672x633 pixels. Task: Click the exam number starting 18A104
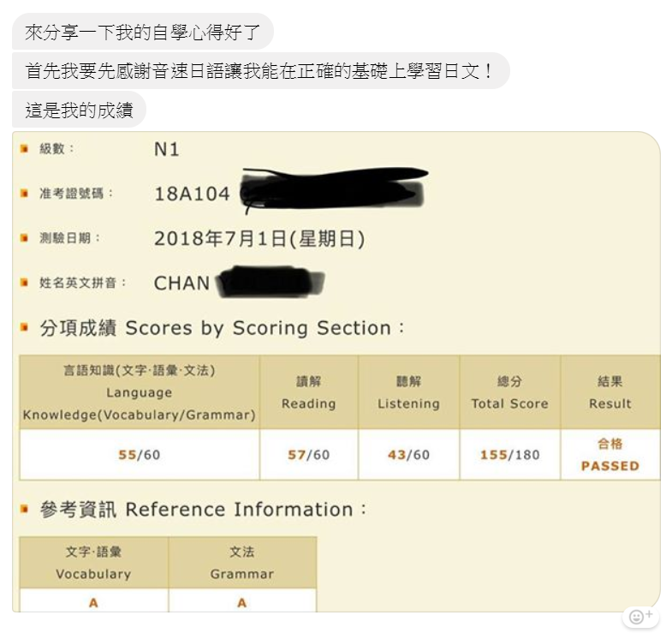[x=193, y=194]
